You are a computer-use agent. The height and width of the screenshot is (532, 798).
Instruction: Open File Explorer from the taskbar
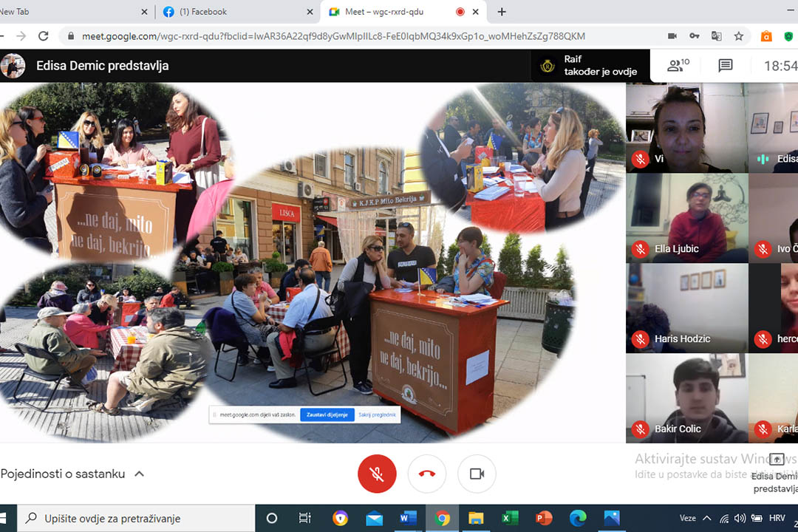[476, 518]
